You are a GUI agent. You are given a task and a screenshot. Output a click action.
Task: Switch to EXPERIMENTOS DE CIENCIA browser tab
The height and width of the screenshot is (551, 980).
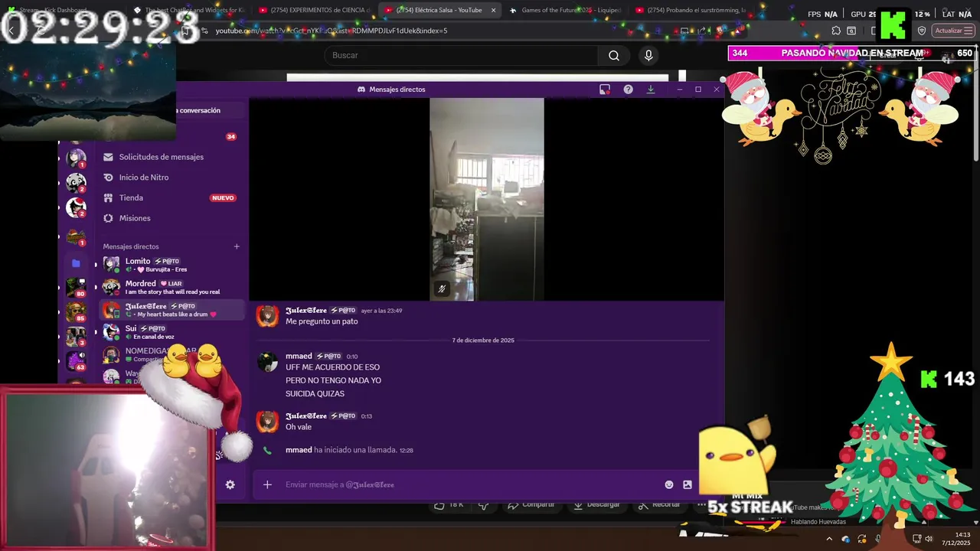pyautogui.click(x=314, y=10)
